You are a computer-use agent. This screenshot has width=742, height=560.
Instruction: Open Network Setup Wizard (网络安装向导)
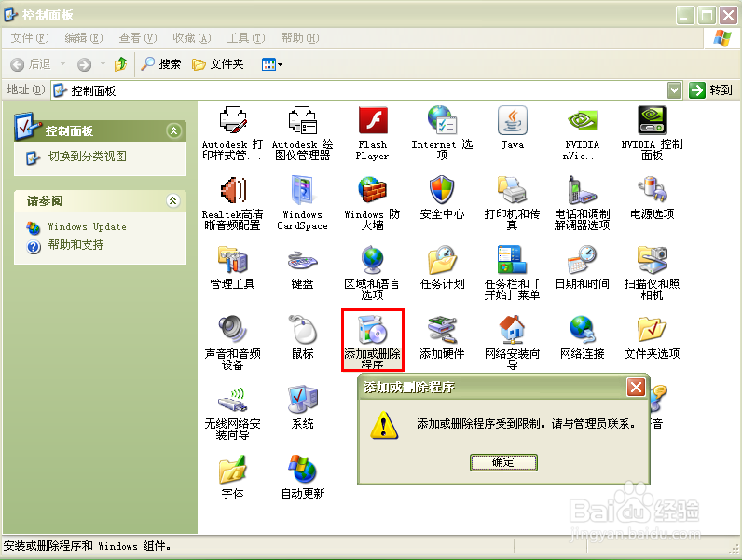coord(512,343)
